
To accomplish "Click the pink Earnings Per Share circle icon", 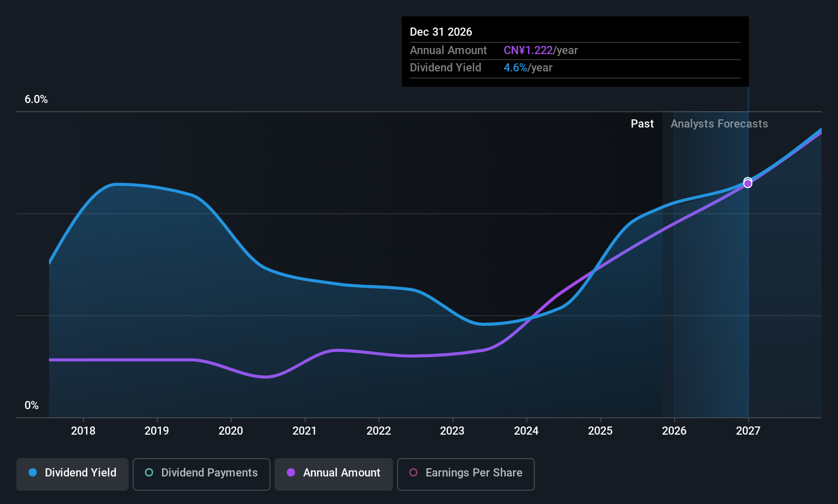I will coord(413,473).
